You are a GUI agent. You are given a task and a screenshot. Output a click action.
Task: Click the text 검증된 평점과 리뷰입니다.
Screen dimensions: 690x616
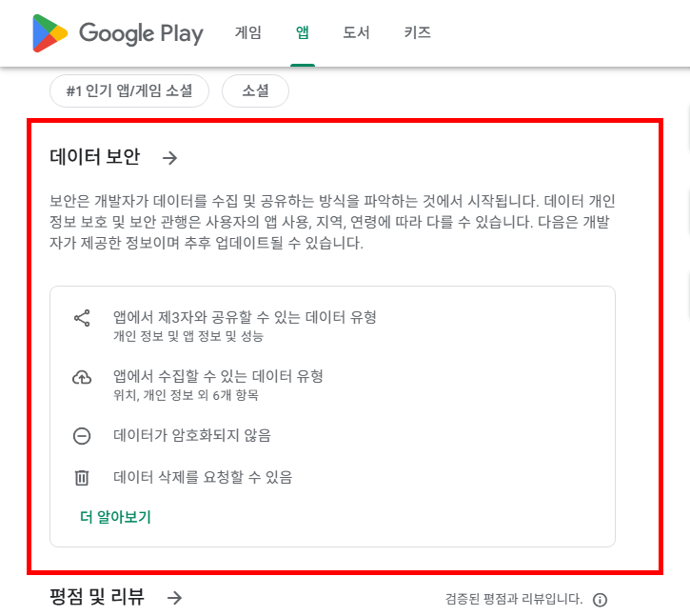514,599
